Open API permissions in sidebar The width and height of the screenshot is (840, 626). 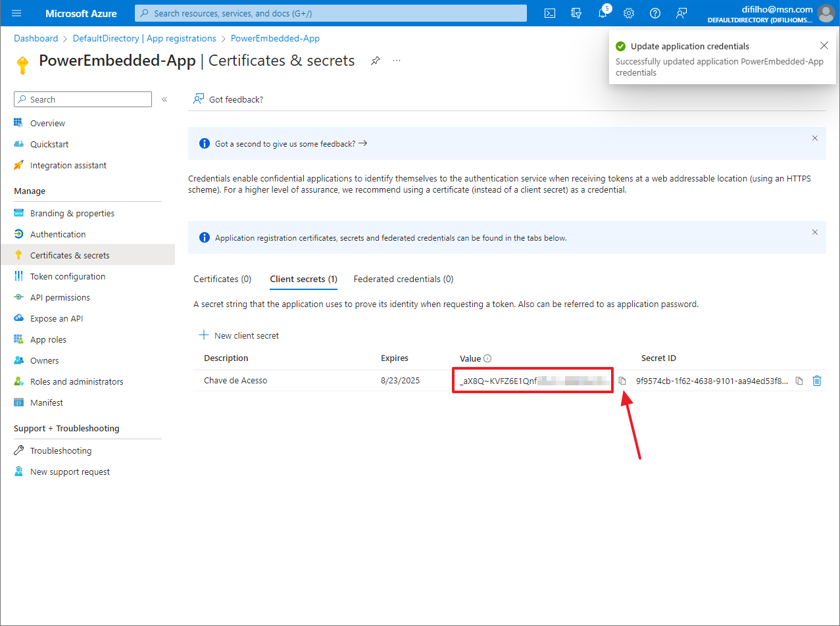(60, 297)
